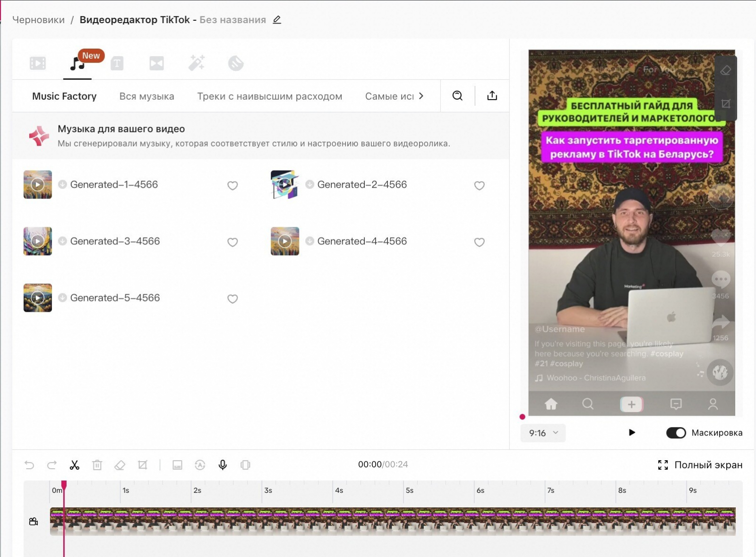This screenshot has height=557, width=756.
Task: Play Generated–2–4566 thumbnail preview
Action: click(285, 184)
